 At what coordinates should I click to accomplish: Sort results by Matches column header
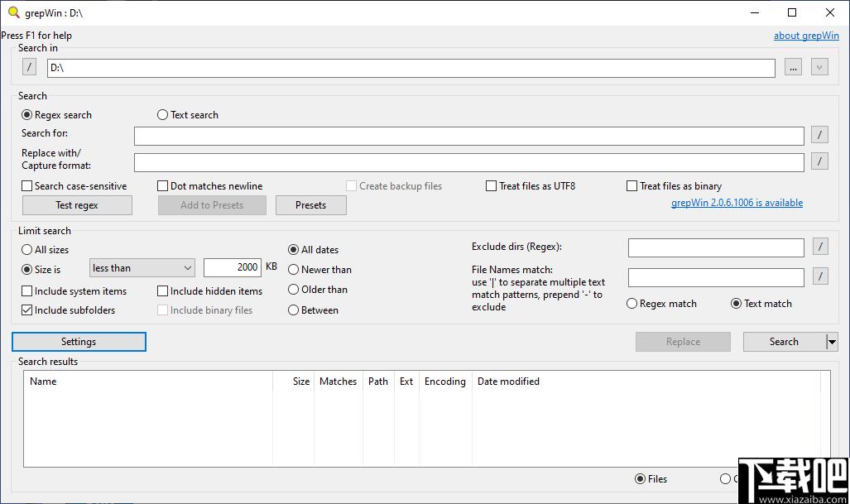tap(339, 382)
